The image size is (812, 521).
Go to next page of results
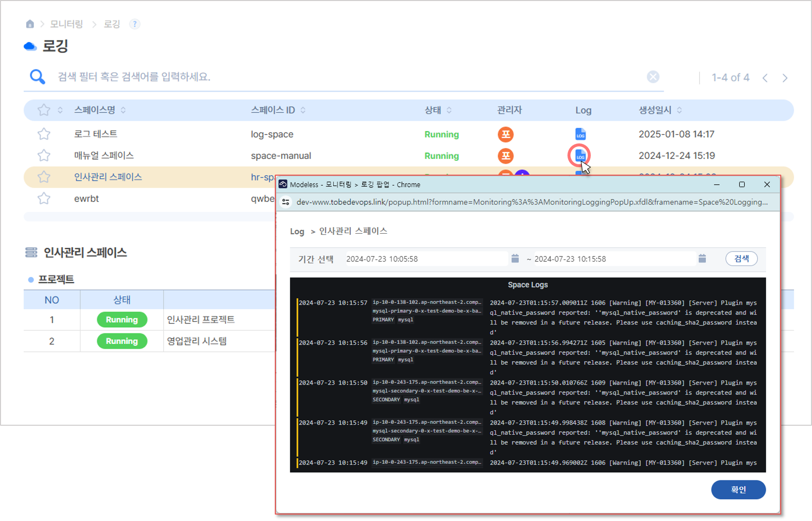785,78
